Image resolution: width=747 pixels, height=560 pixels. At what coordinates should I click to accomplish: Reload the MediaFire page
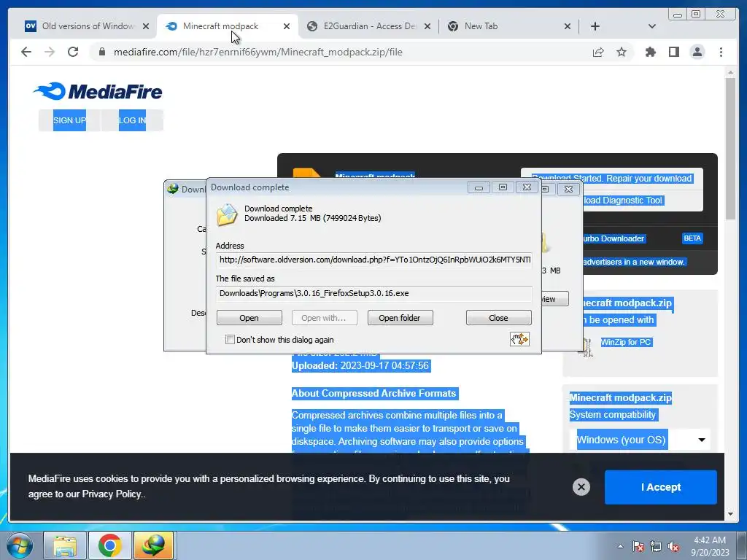coord(73,52)
